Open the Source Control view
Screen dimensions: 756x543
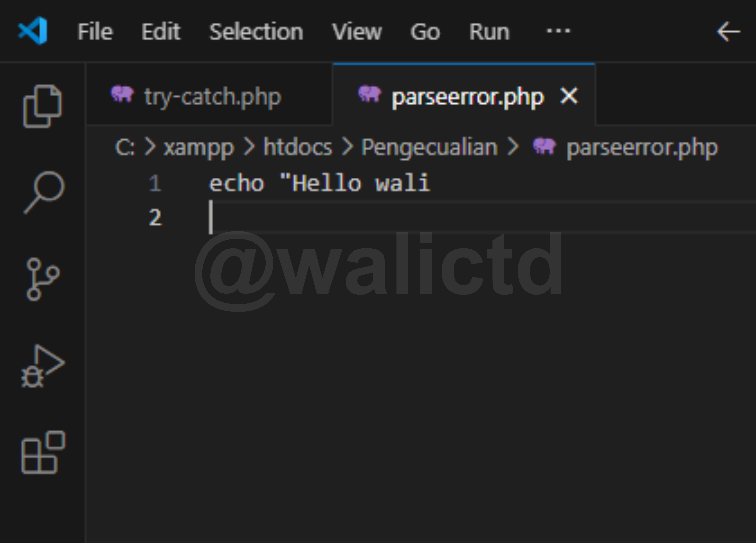(x=42, y=279)
